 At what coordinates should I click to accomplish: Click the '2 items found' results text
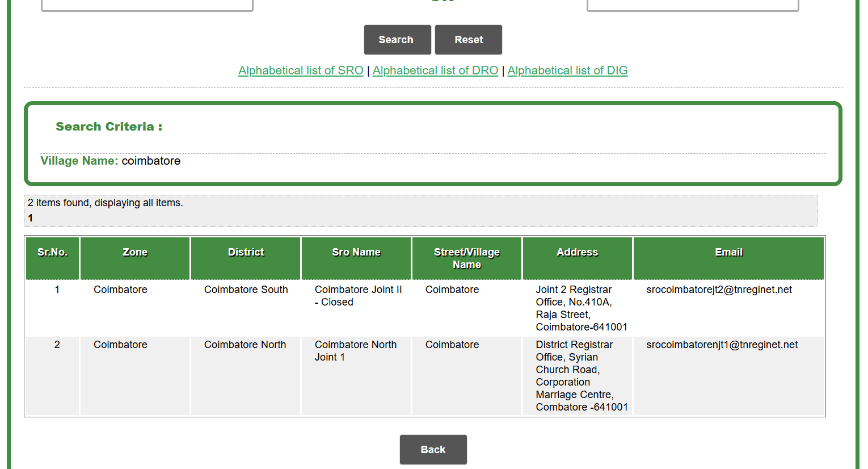(x=106, y=203)
